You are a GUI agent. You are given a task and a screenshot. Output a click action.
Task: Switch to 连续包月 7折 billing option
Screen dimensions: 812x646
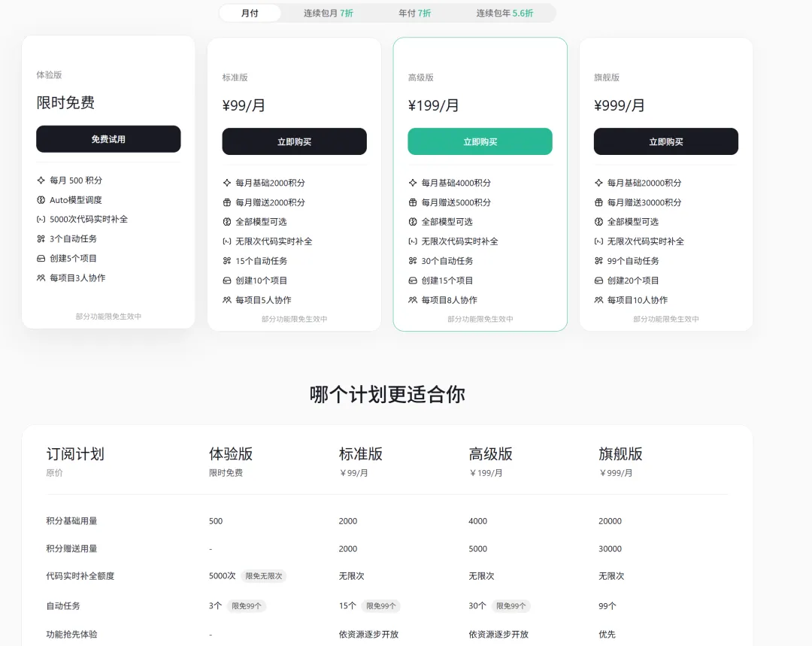coord(329,13)
